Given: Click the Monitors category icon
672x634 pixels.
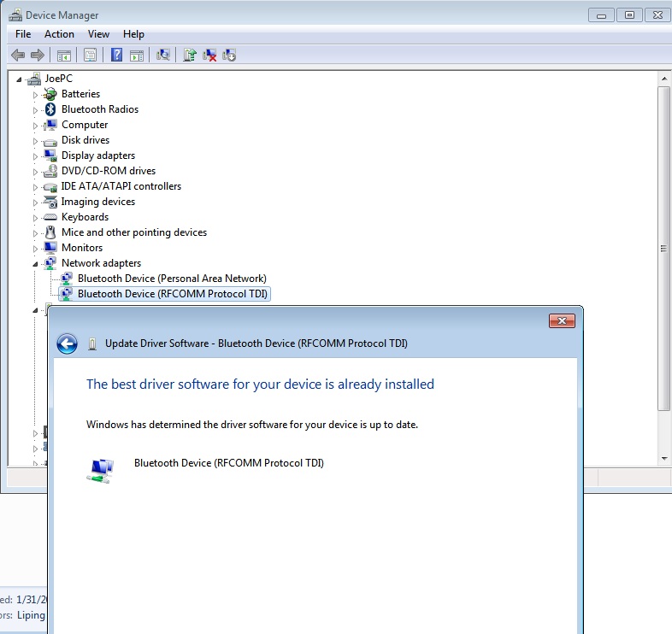Looking at the screenshot, I should point(50,248).
